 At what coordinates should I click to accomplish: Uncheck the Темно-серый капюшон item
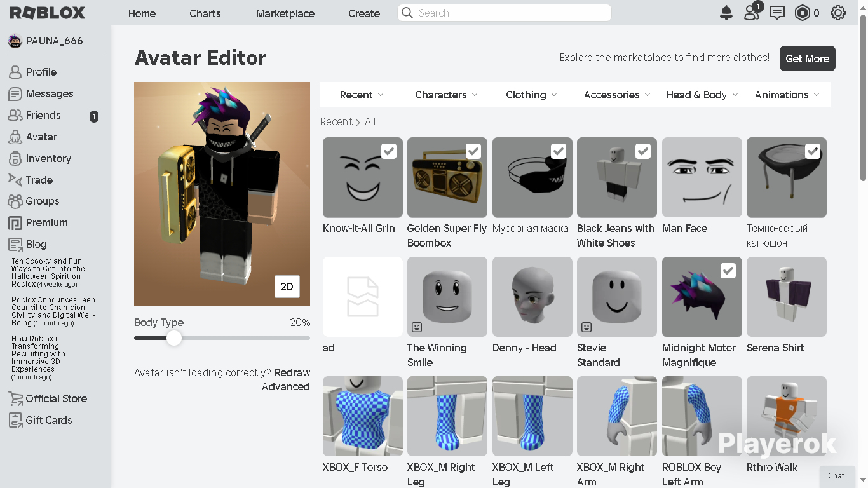click(813, 151)
